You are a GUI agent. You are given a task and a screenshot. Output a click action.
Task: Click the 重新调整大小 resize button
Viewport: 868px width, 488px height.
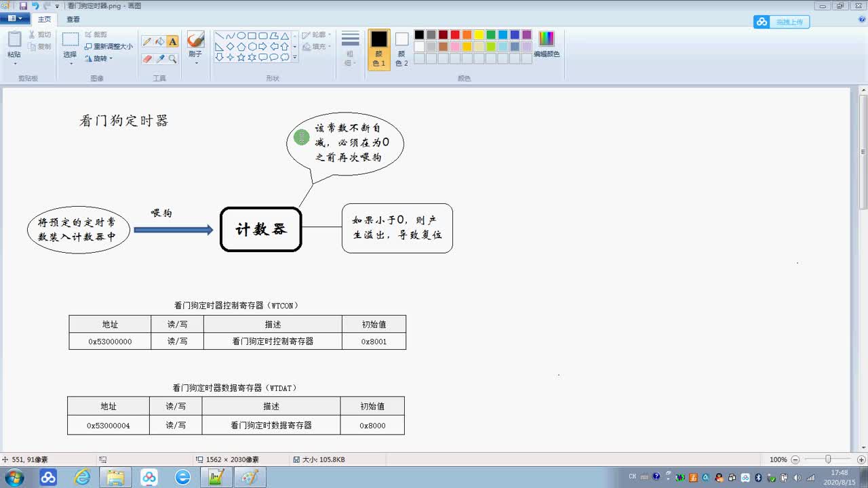[108, 47]
